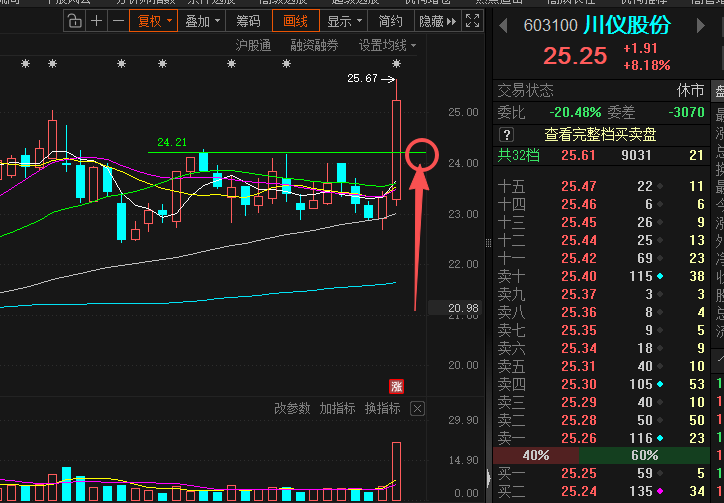
Task: Click the 60% buy ratio bar
Action: (x=644, y=455)
